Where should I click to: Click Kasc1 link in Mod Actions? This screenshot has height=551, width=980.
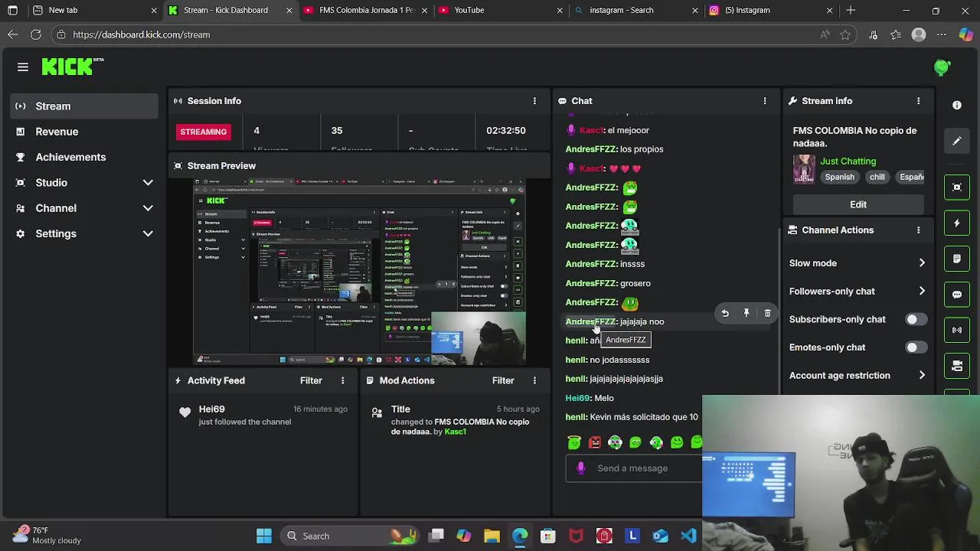pyautogui.click(x=455, y=432)
